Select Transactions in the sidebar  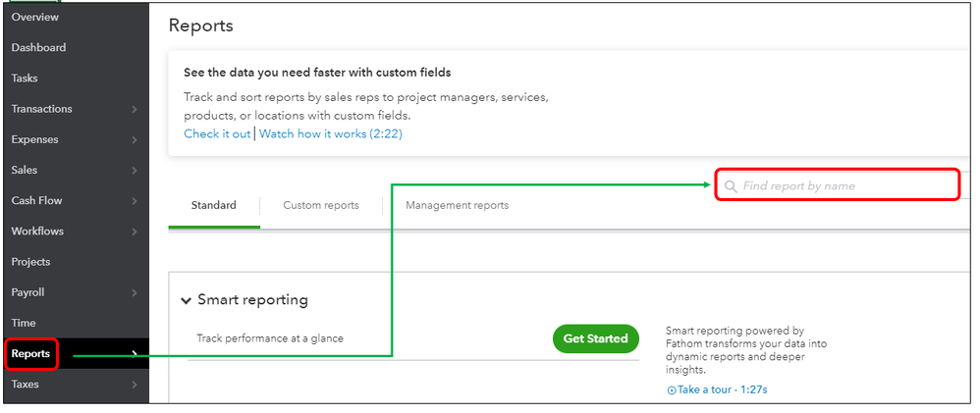pyautogui.click(x=41, y=109)
